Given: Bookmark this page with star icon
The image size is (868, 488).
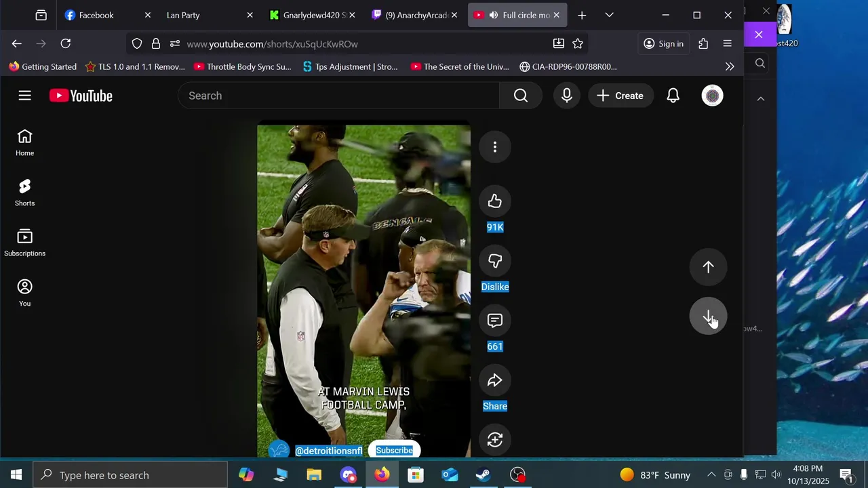Looking at the screenshot, I should 578,43.
